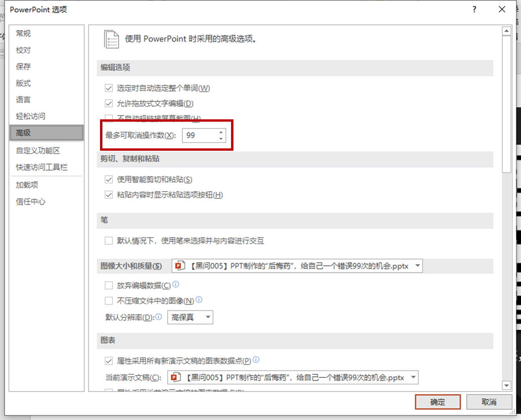Screen dimensions: 521x420
Task: Click info icon beside 属性采用所有新演示文稿
Action: point(256,360)
